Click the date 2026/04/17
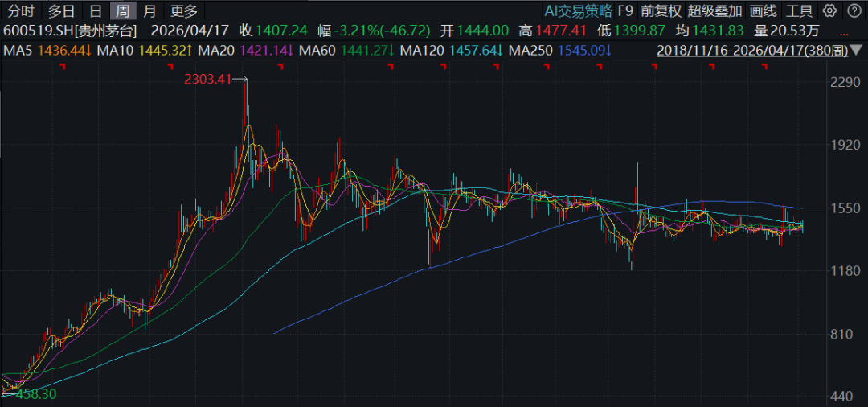This screenshot has width=868, height=407. 190,31
